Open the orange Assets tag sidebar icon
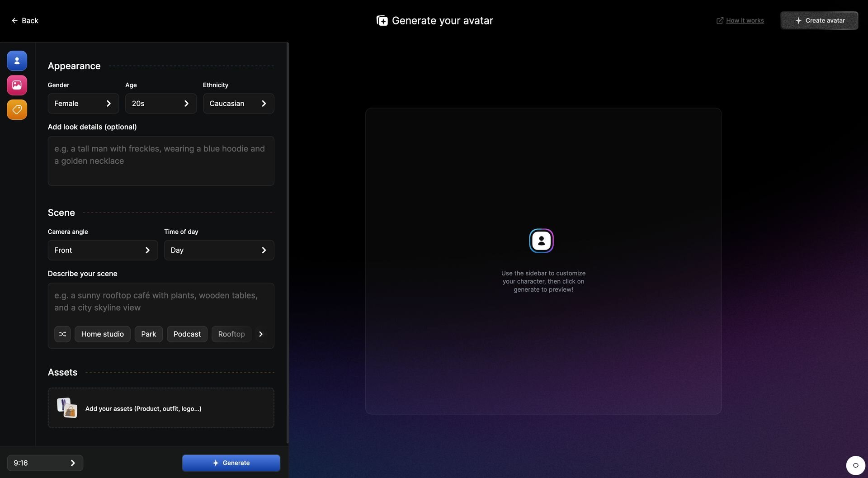The height and width of the screenshot is (478, 868). click(17, 109)
